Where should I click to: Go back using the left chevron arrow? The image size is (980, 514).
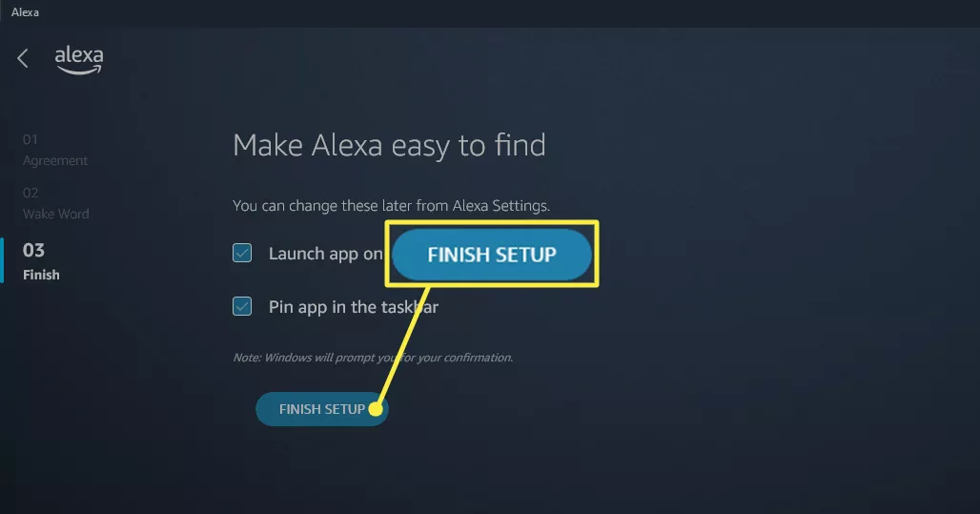click(23, 58)
